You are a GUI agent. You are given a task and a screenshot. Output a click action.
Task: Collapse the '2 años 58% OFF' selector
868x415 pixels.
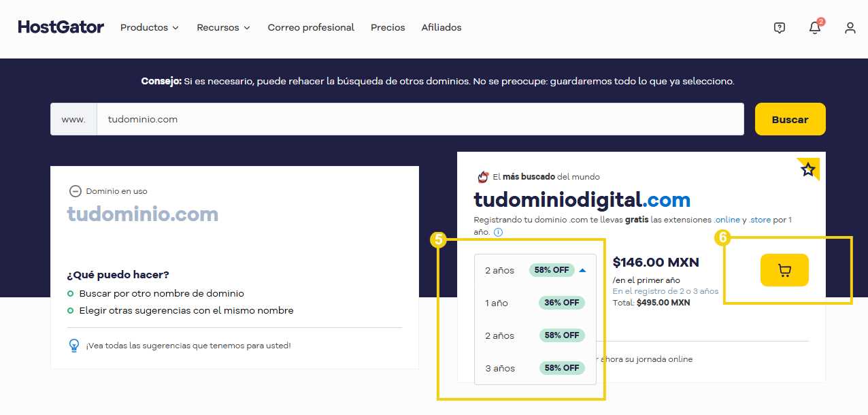pyautogui.click(x=535, y=270)
